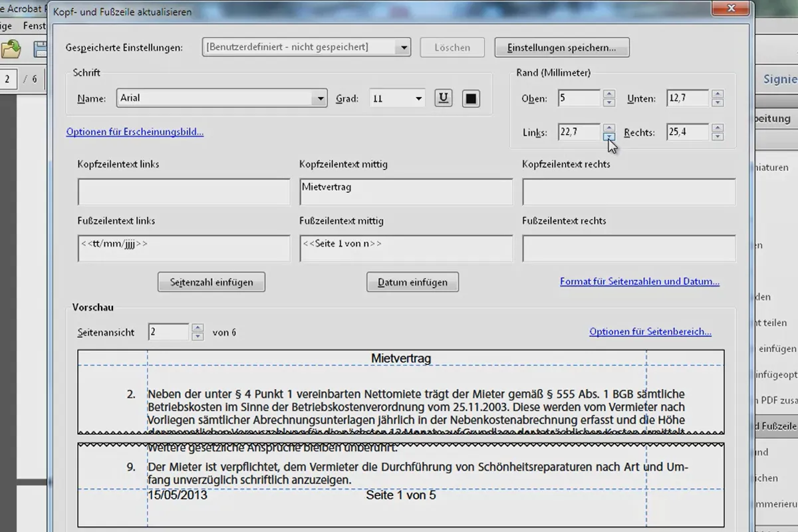Open the font Name dropdown

(222, 98)
